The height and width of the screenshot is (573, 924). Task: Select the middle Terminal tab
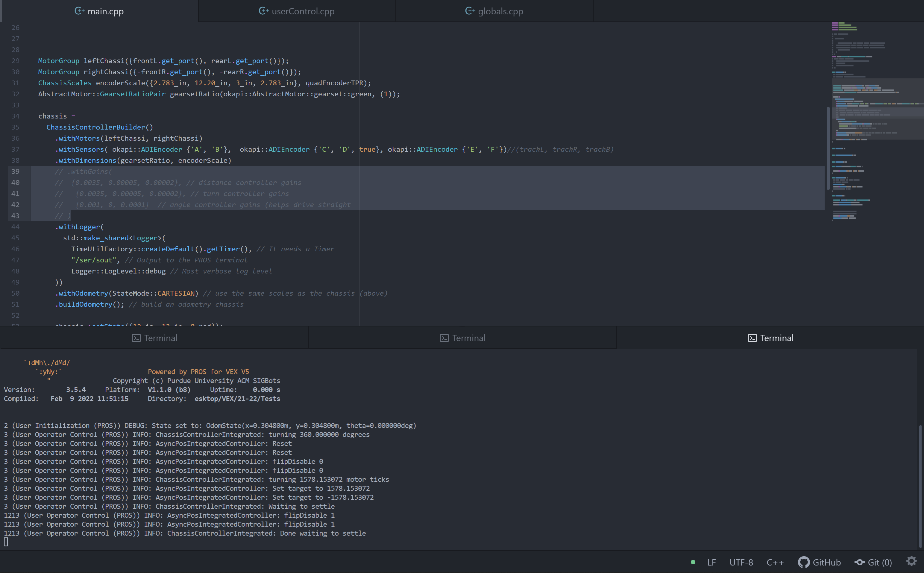pos(463,338)
